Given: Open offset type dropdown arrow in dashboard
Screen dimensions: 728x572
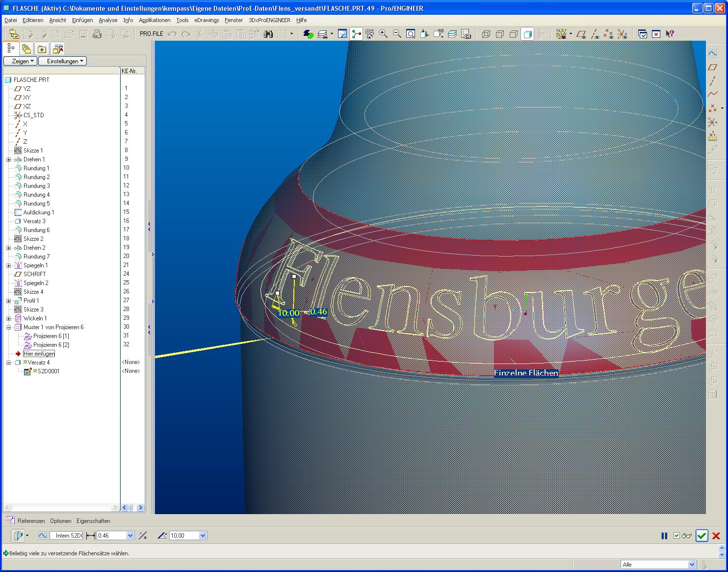Looking at the screenshot, I should coord(27,536).
